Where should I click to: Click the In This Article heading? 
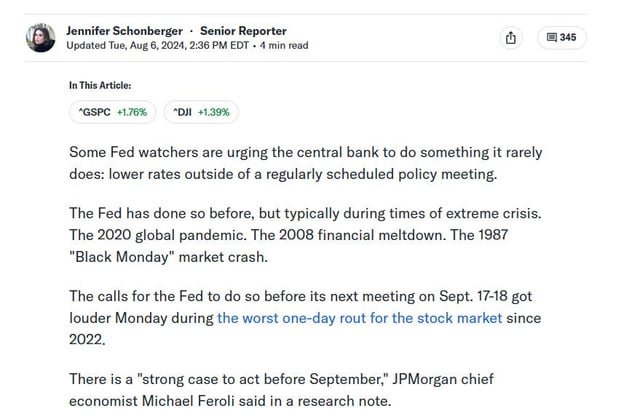click(x=100, y=86)
